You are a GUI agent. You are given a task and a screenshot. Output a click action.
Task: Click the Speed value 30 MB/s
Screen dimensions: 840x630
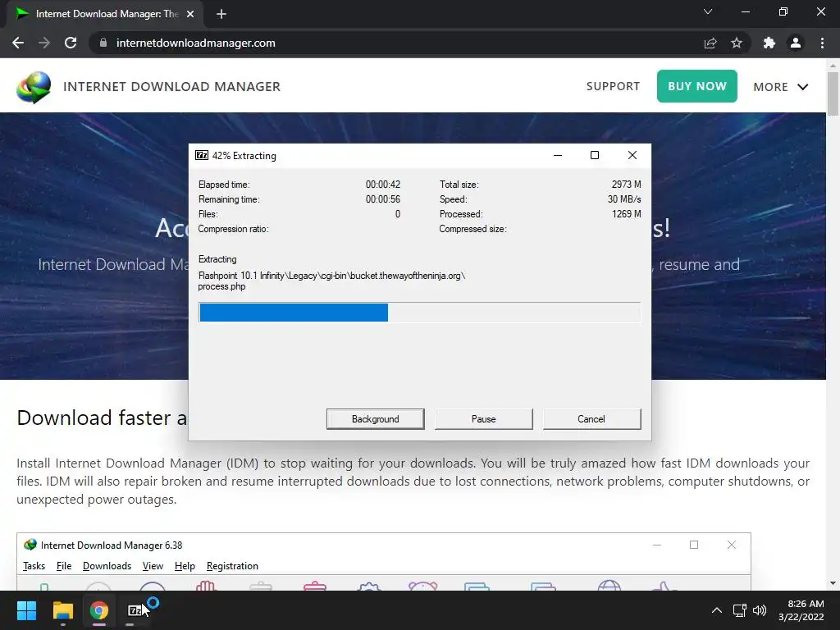624,199
